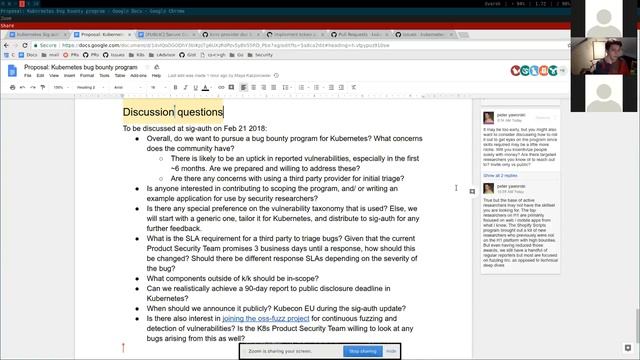This screenshot has height=360, width=640.
Task: Click the document title text
Action: tap(80, 67)
